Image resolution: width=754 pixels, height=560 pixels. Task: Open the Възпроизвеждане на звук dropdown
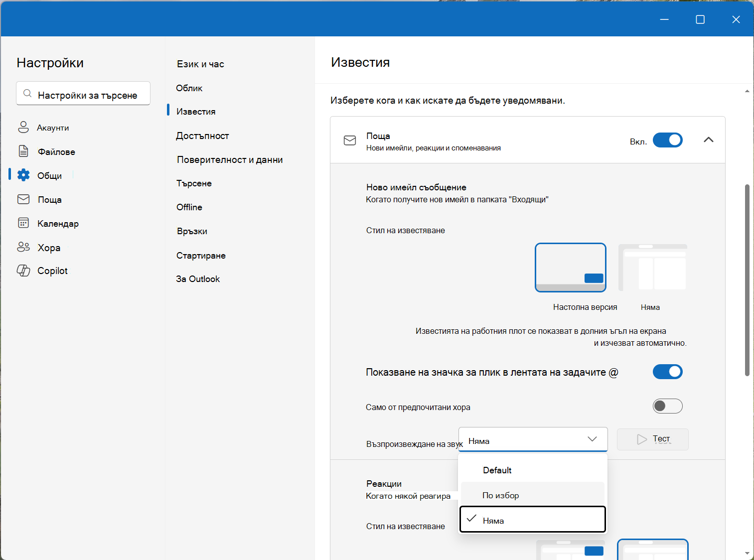(533, 439)
